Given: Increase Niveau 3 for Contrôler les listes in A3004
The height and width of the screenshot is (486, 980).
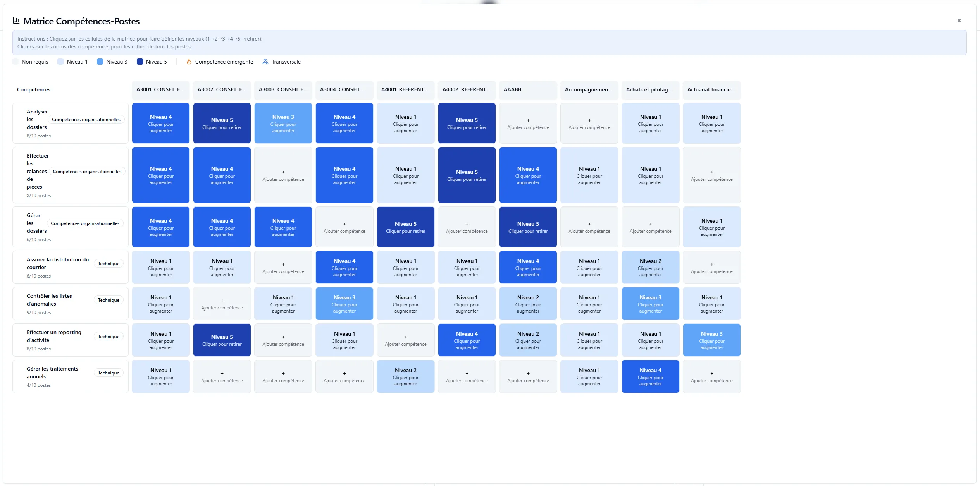Looking at the screenshot, I should coord(344,304).
